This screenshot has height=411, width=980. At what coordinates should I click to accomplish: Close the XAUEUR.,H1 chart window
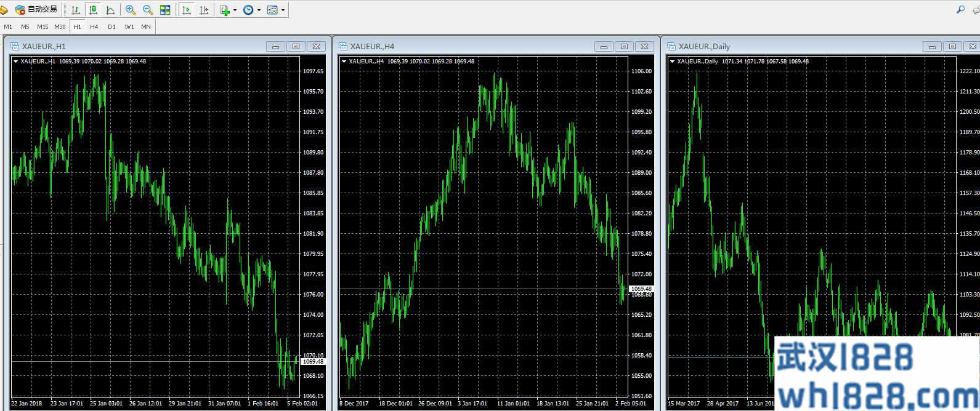coord(316,47)
